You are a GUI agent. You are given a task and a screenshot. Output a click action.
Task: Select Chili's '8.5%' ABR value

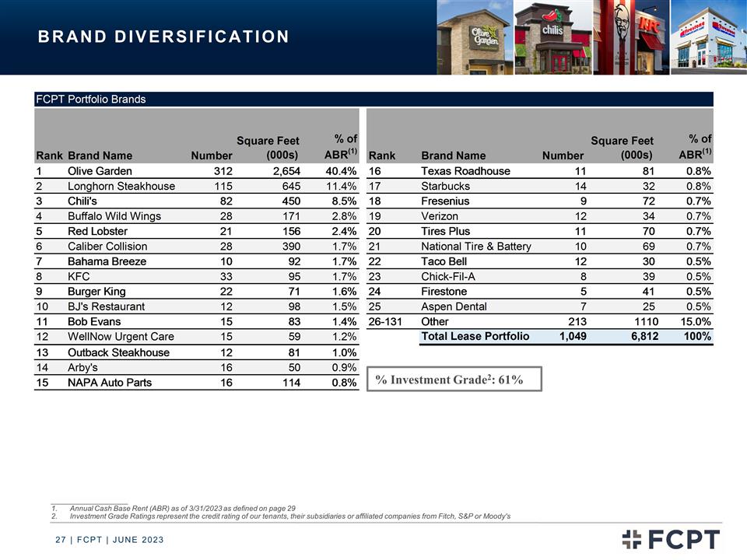(345, 201)
